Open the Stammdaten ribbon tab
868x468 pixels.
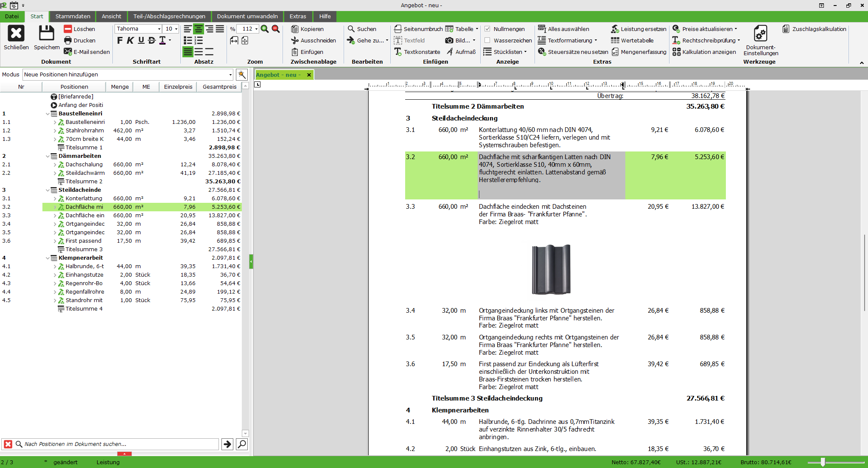click(x=73, y=17)
